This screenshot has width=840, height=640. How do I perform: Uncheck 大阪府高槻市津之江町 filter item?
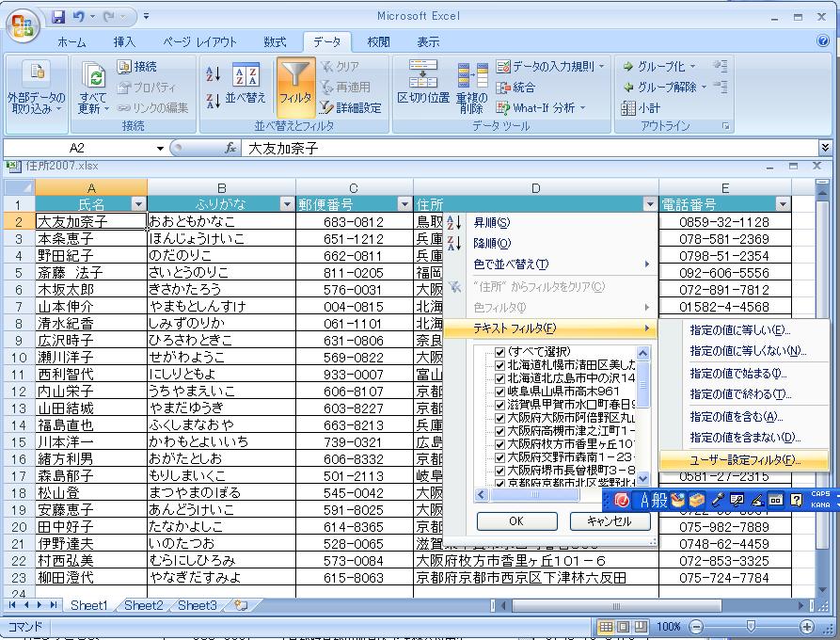pyautogui.click(x=499, y=431)
